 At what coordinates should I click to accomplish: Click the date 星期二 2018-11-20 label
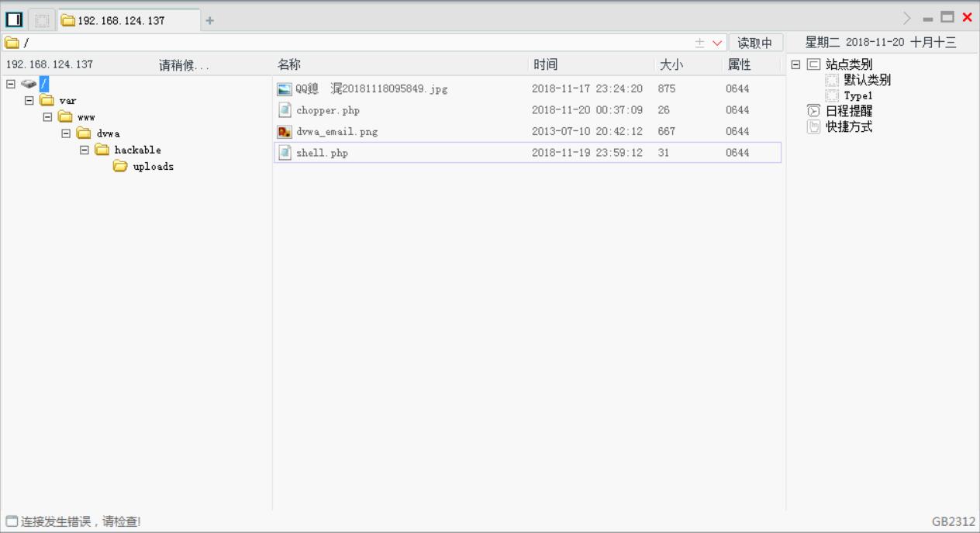tap(881, 43)
